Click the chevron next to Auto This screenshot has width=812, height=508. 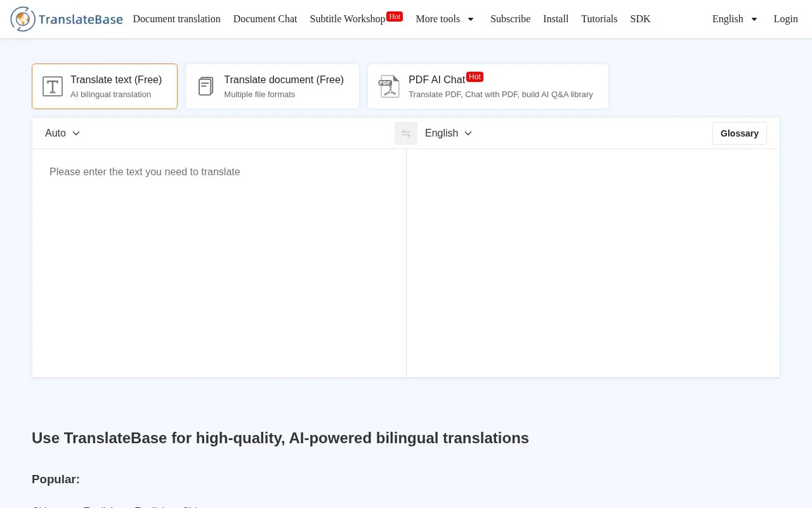[76, 133]
